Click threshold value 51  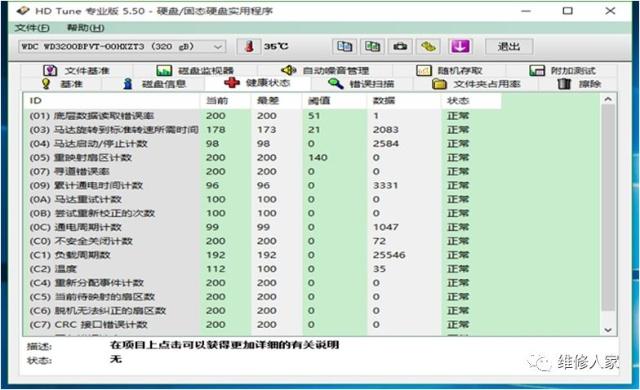(314, 116)
